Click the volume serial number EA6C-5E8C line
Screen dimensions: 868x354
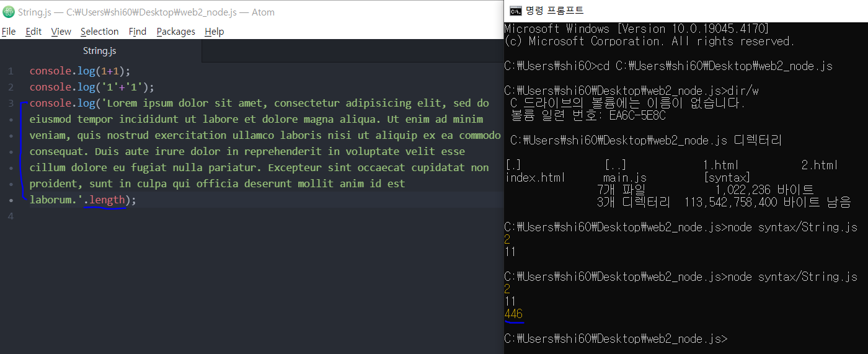[x=588, y=115]
